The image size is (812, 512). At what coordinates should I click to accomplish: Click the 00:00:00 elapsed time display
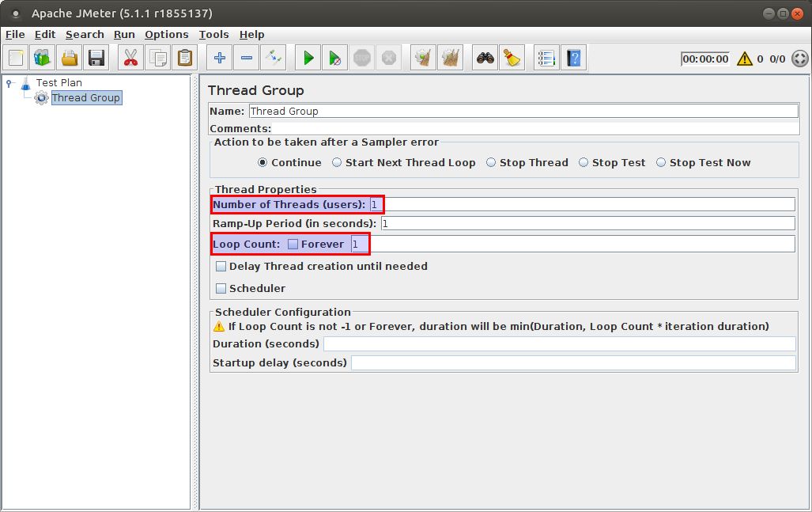pyautogui.click(x=705, y=59)
